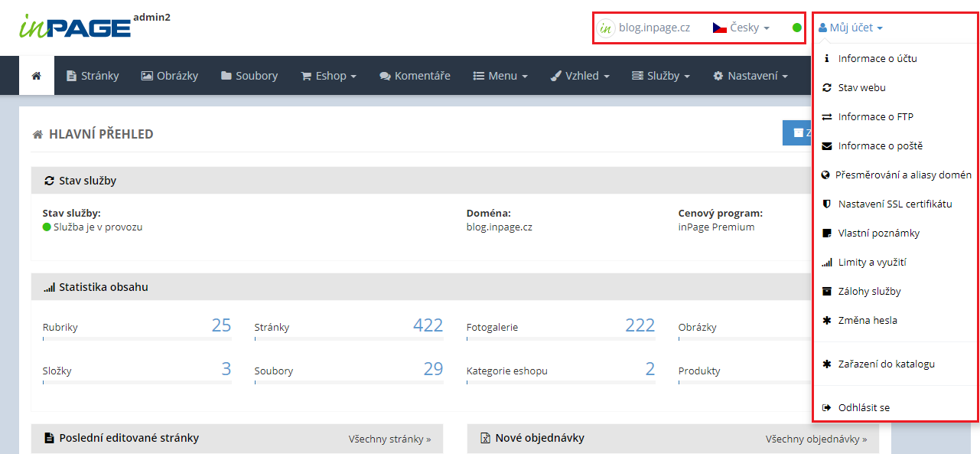Click the blog.inpage.cz site link
This screenshot has height=454, width=980.
click(653, 28)
